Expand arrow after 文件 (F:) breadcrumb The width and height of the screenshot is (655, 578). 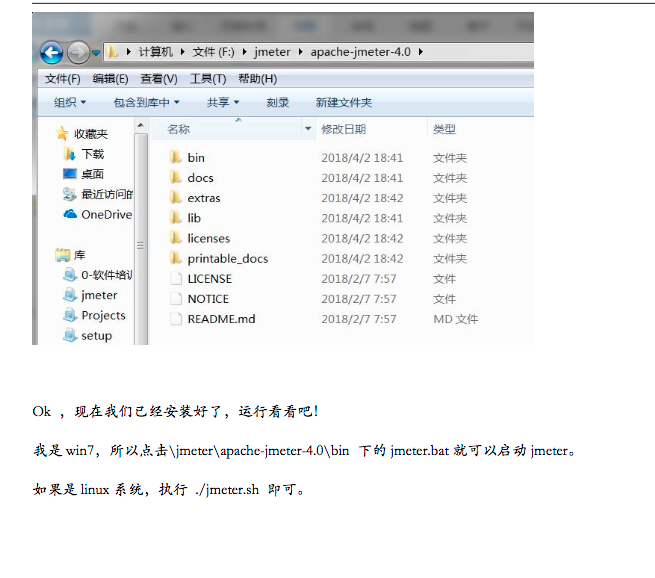[x=244, y=52]
